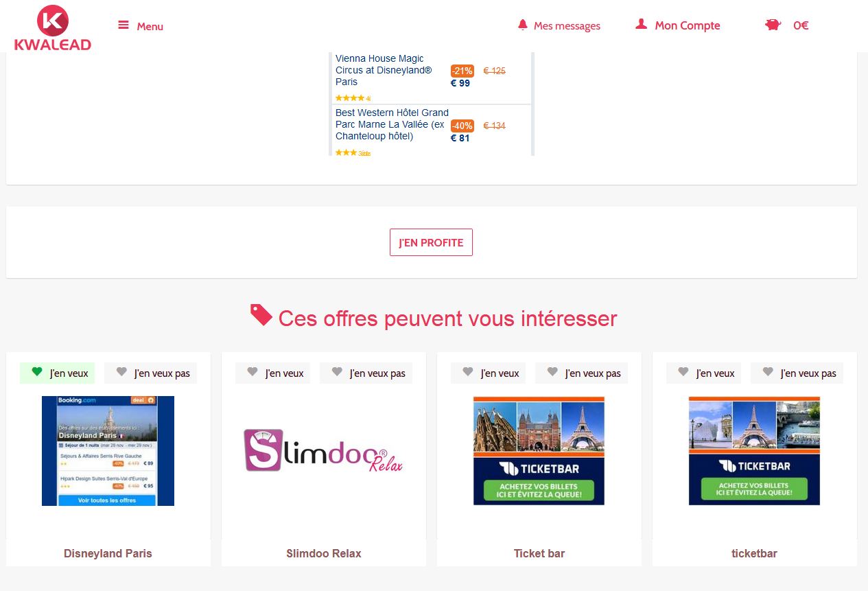Toggle J'en veux on last ticketbar card
Viewport: 868px width, 591px height.
pos(703,373)
